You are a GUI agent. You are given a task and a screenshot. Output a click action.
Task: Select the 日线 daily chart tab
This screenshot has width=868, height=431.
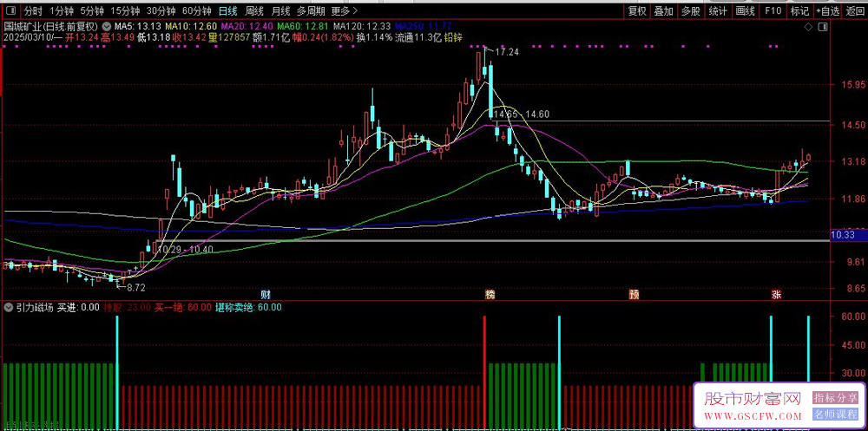227,10
